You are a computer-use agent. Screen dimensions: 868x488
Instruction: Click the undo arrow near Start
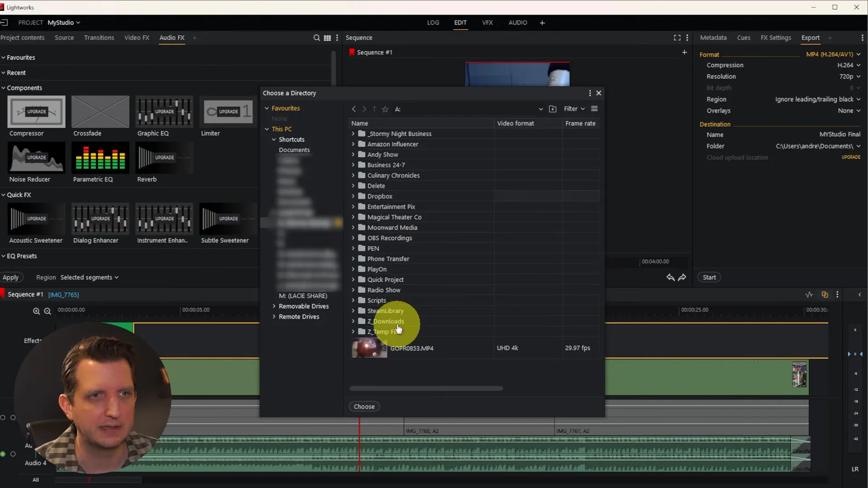tap(670, 277)
